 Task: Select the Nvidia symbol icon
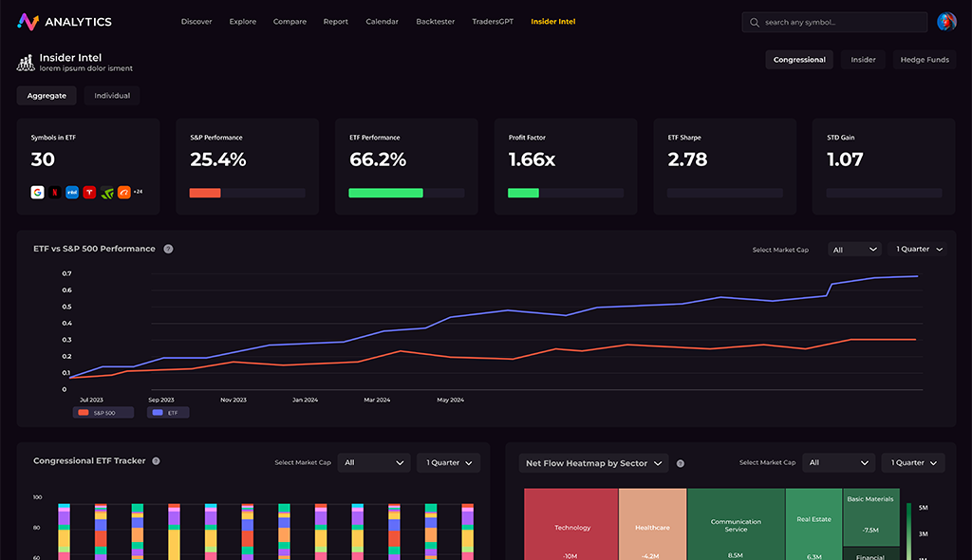click(x=106, y=193)
